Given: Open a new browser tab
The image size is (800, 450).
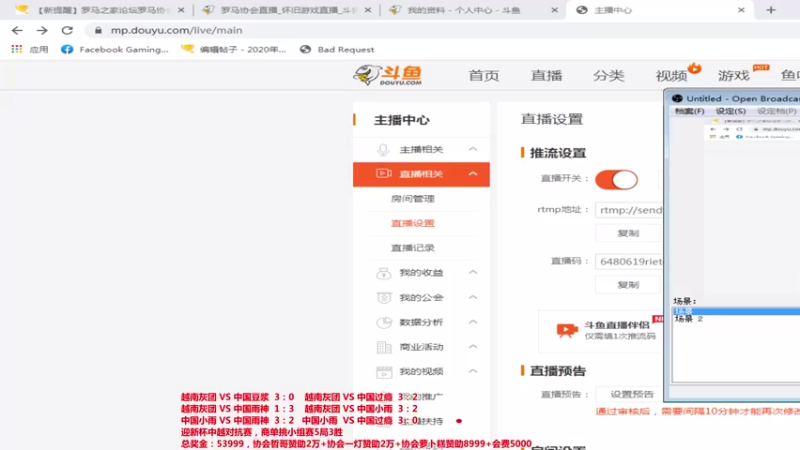Looking at the screenshot, I should tap(771, 10).
